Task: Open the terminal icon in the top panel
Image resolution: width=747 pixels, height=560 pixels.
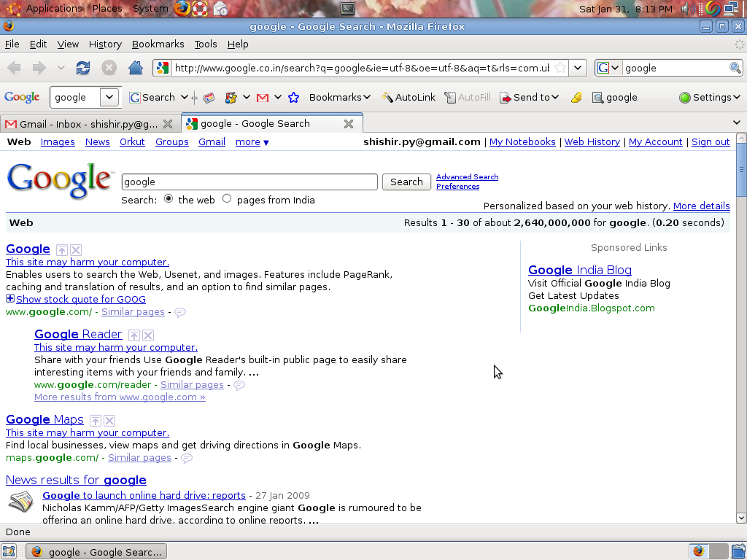Action: pos(348,9)
